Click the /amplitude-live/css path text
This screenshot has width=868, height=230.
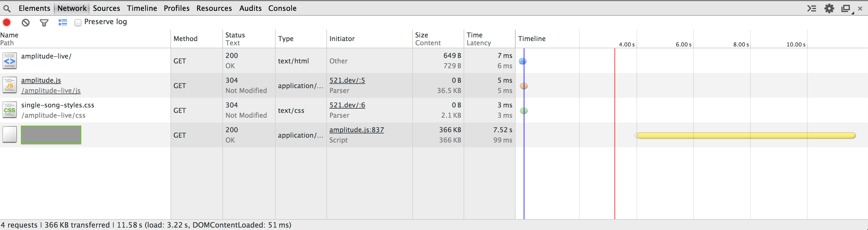coord(53,116)
